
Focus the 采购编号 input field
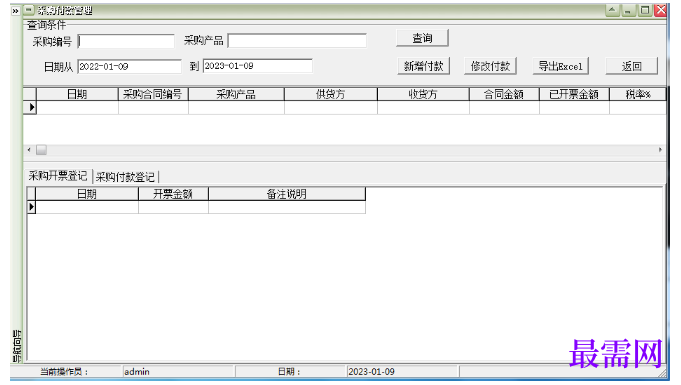point(126,41)
